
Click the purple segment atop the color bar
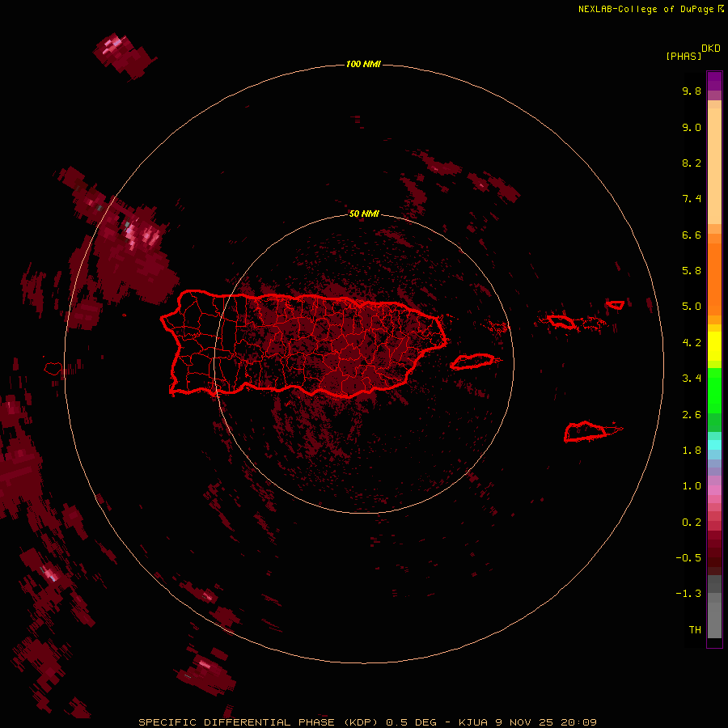[714, 81]
